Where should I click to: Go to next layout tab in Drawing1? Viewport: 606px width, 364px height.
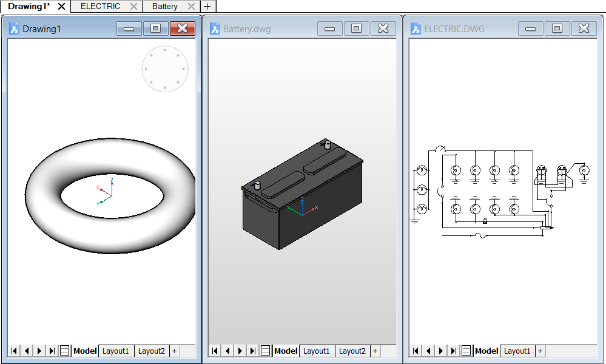(x=39, y=351)
